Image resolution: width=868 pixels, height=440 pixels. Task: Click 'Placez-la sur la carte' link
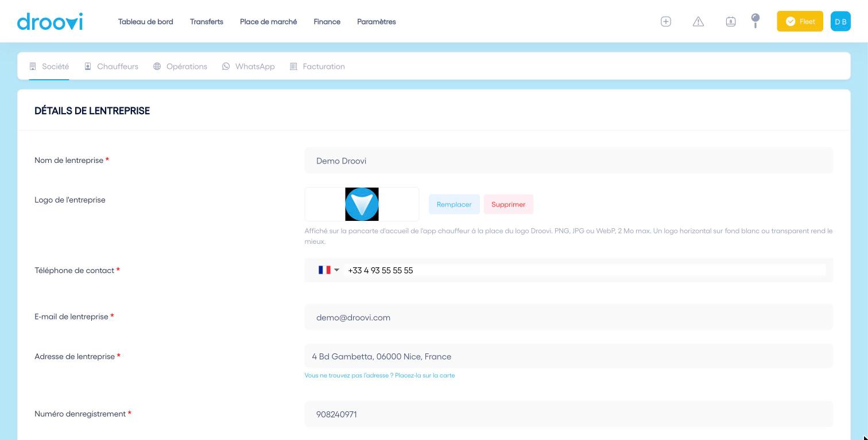pos(425,375)
